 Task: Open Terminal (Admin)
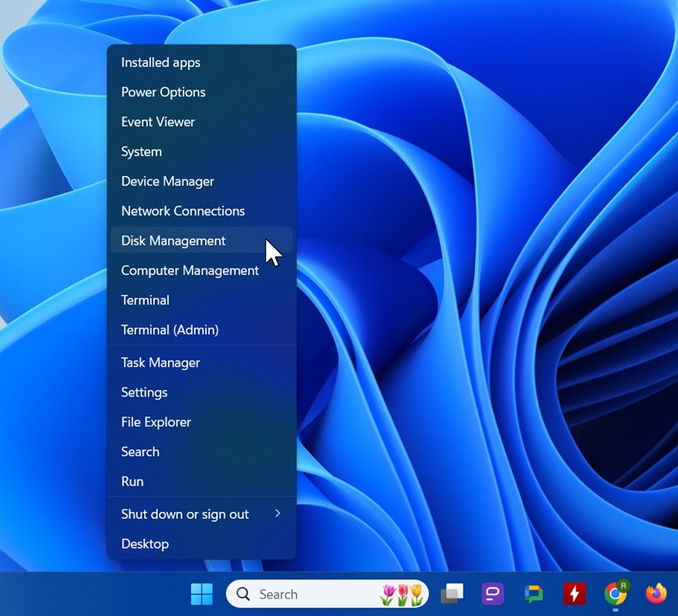point(201,330)
